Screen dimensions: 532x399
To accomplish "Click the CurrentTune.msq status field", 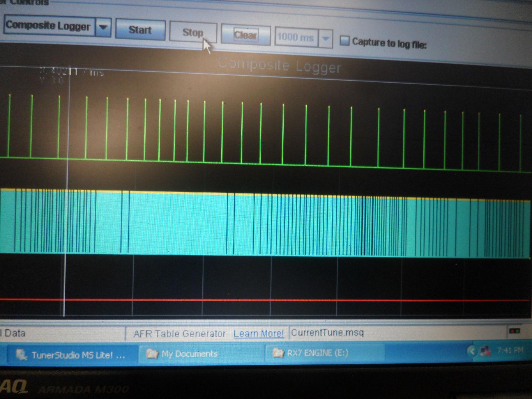I will [x=327, y=332].
